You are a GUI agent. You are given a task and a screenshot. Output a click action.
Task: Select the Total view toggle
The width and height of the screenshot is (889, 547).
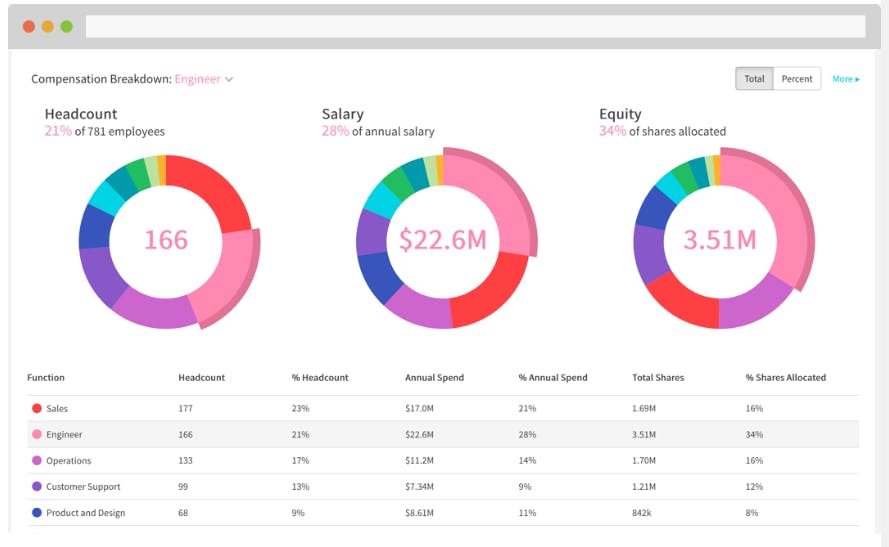click(x=754, y=79)
